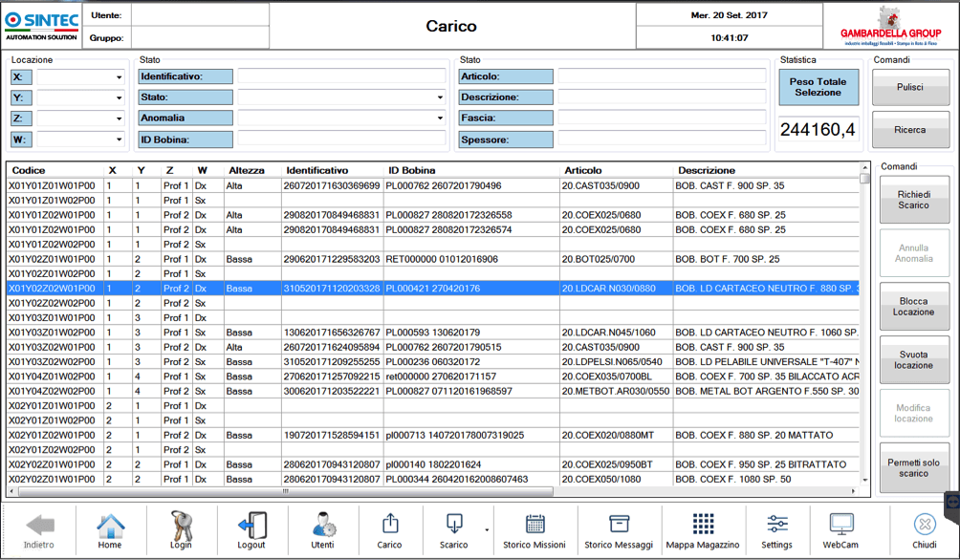
Task: Expand the X location dropdown
Action: coord(119,77)
